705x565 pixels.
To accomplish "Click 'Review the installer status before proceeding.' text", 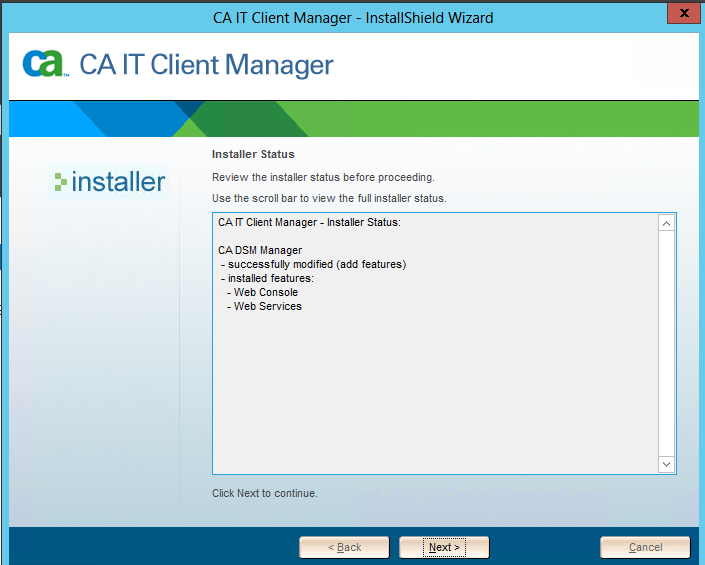I will 323,177.
